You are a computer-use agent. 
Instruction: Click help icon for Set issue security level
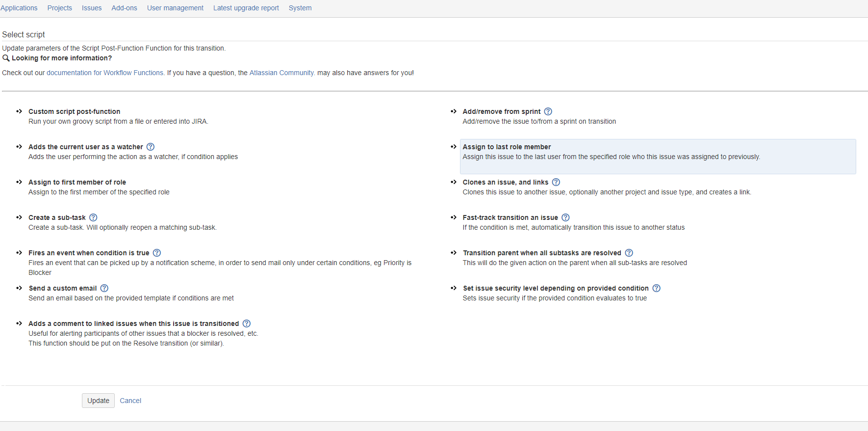657,288
